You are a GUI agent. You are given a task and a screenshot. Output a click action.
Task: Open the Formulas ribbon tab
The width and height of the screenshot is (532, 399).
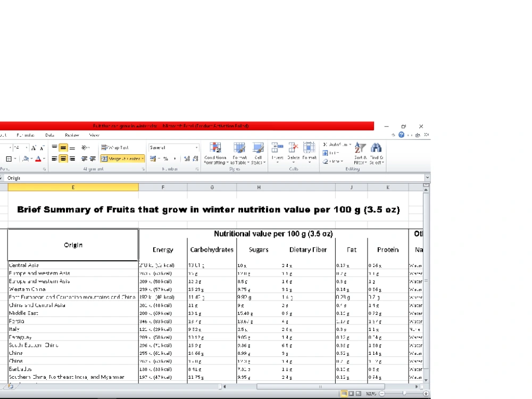[x=26, y=135]
